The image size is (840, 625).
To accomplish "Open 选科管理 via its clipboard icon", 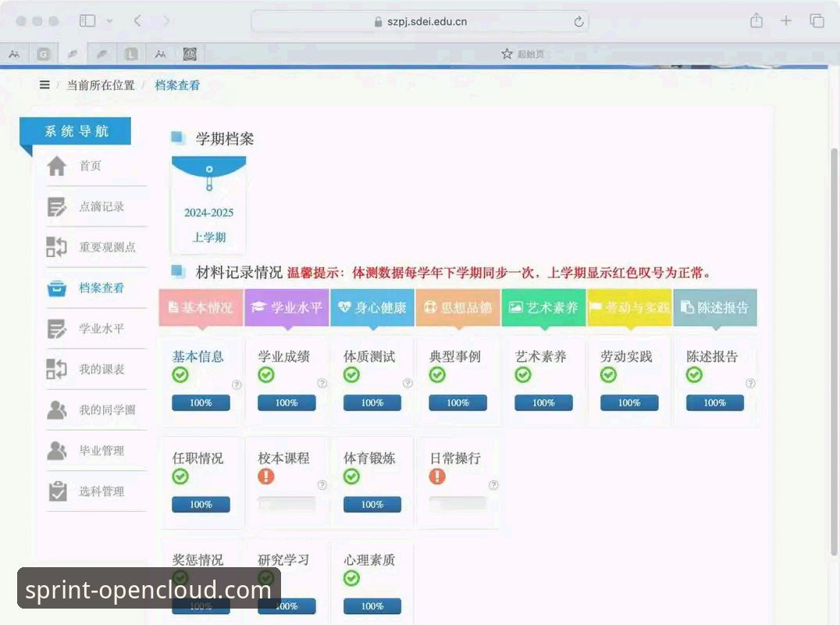I will (x=57, y=491).
